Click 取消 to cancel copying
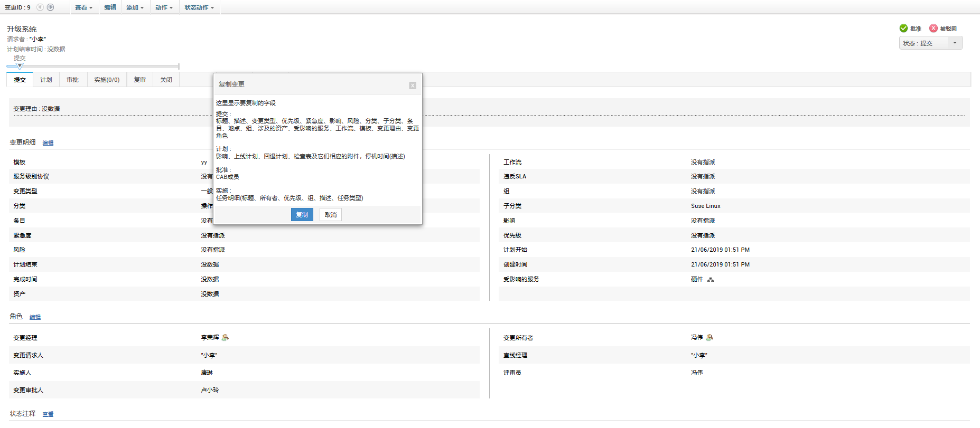The image size is (980, 428). 331,215
